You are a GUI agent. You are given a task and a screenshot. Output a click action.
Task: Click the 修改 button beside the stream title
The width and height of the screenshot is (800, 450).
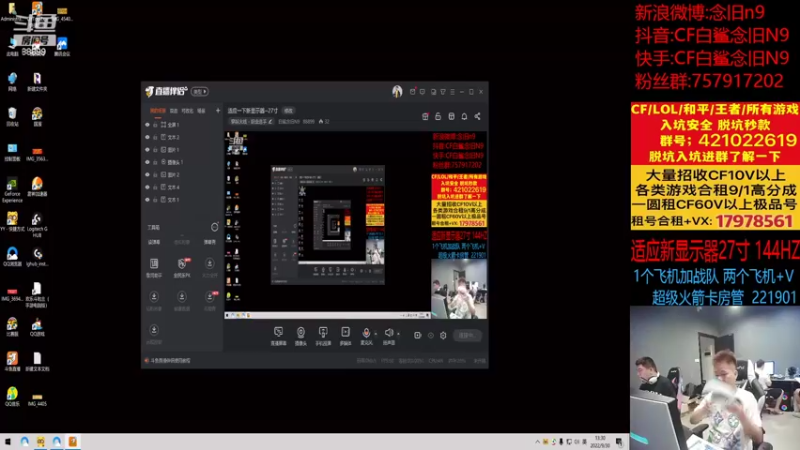click(x=289, y=111)
